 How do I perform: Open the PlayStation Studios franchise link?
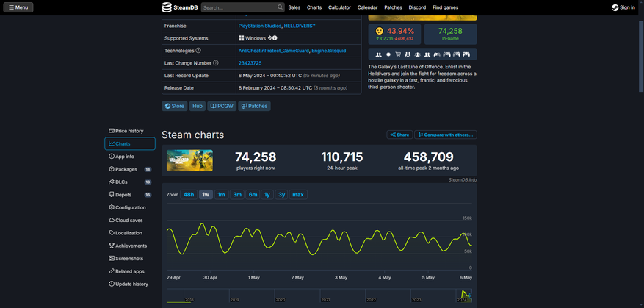pos(260,26)
